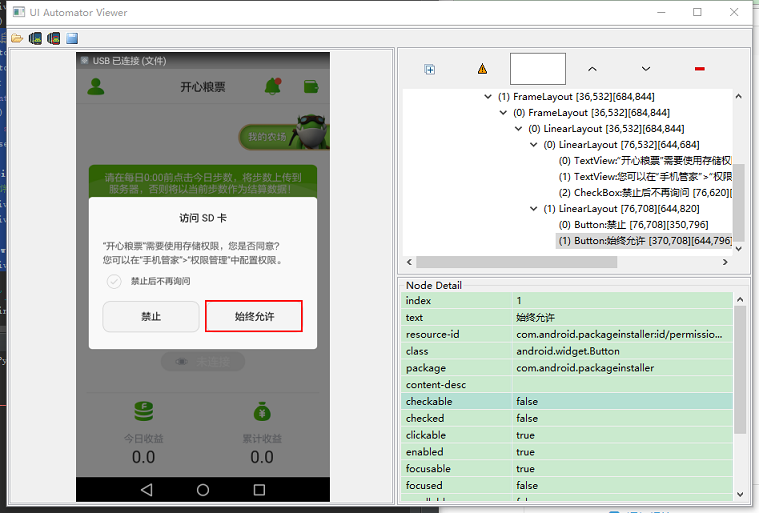The height and width of the screenshot is (513, 759).
Task: Click the Android home circle button
Action: click(203, 490)
